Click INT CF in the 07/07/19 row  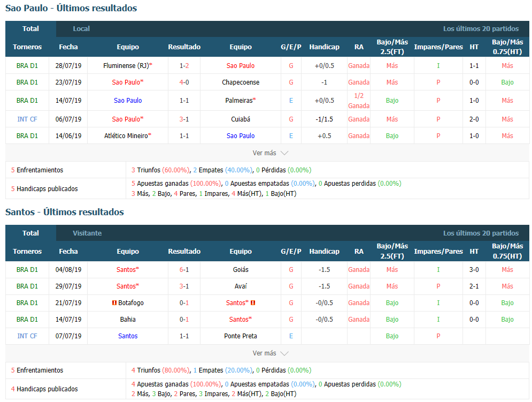pos(27,336)
